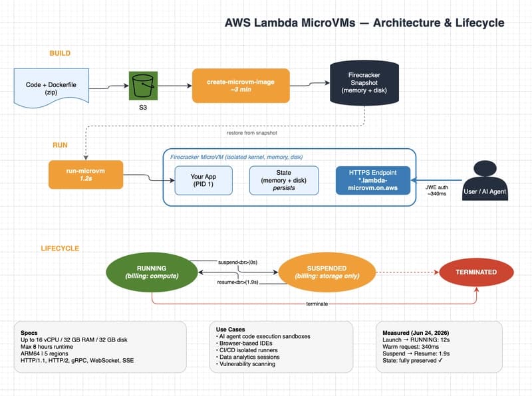Select 'HTTP/1.1, HTTP/2, gRPC, WebSocket, SSE' line
532x396 pixels.
(77, 360)
